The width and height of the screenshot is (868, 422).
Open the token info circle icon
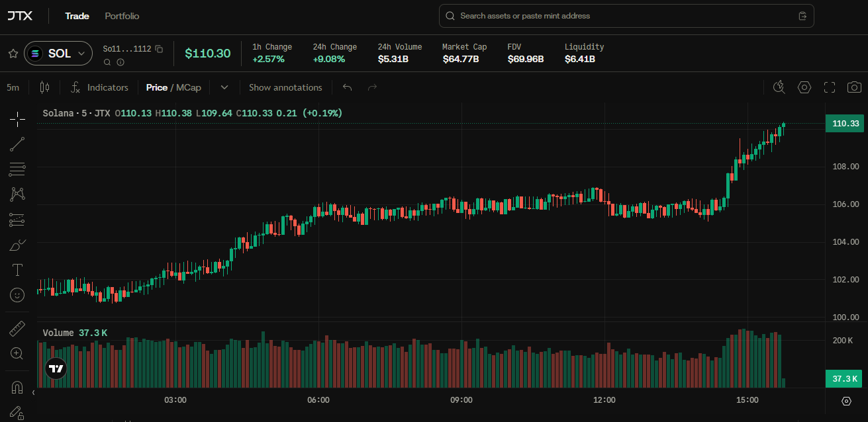coord(121,62)
